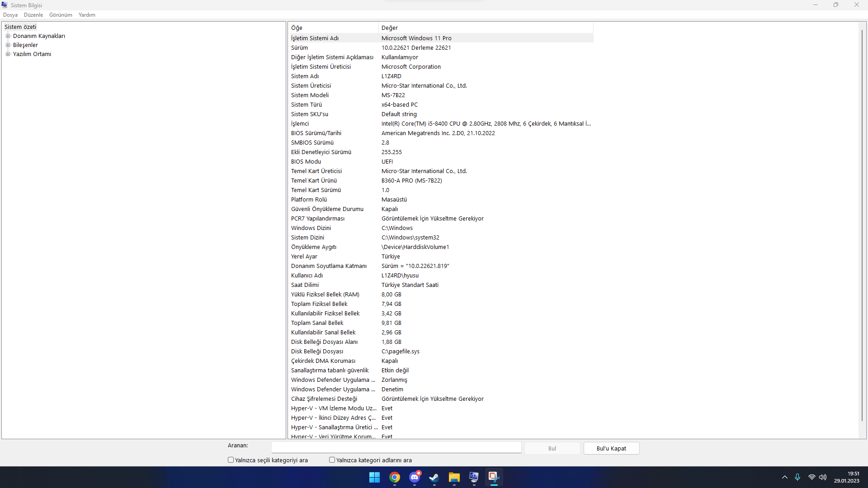Expand the Yazılım Ortamı tree node
Image resolution: width=868 pixels, height=488 pixels.
8,54
